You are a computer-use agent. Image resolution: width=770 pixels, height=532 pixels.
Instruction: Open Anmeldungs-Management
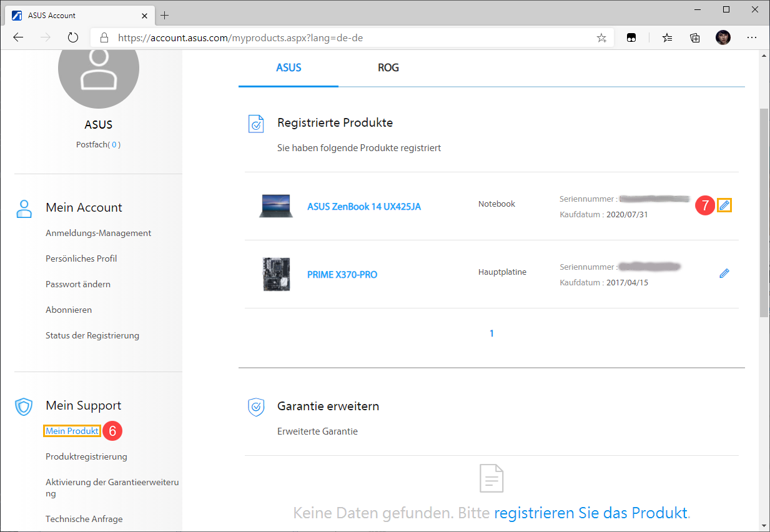(x=99, y=233)
